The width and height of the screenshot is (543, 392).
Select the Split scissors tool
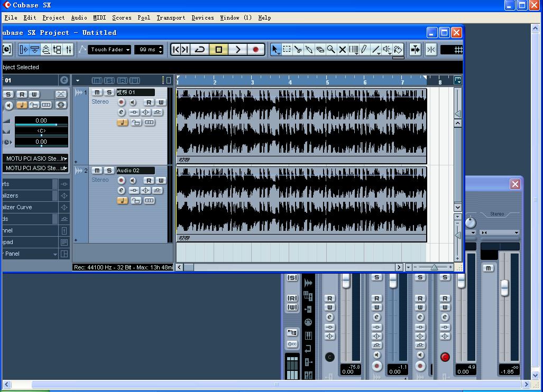click(298, 50)
